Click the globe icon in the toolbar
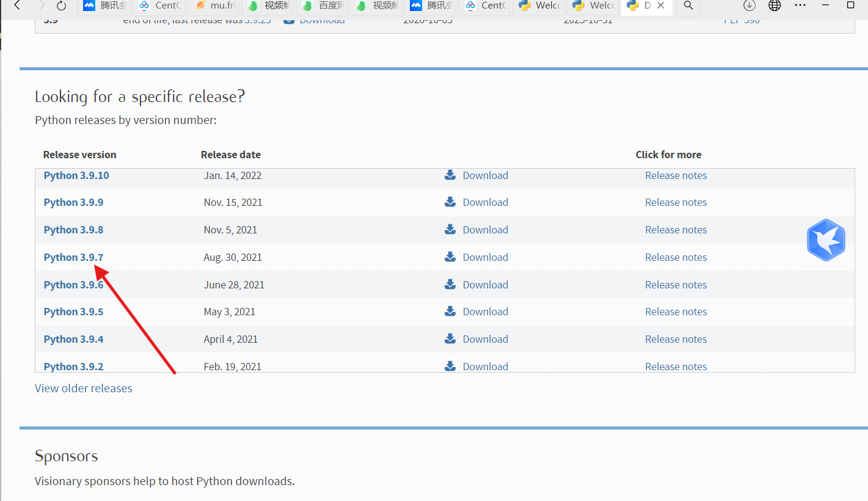Screen dimensions: 868x501 click(775, 5)
